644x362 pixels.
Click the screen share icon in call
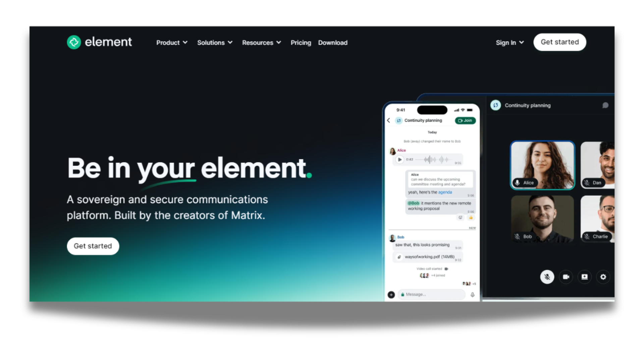tap(584, 277)
